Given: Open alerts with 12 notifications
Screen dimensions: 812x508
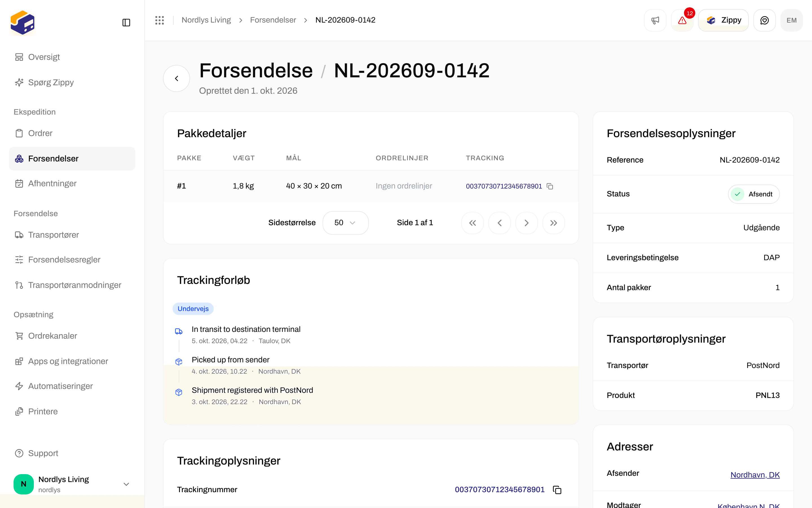Looking at the screenshot, I should pyautogui.click(x=682, y=20).
